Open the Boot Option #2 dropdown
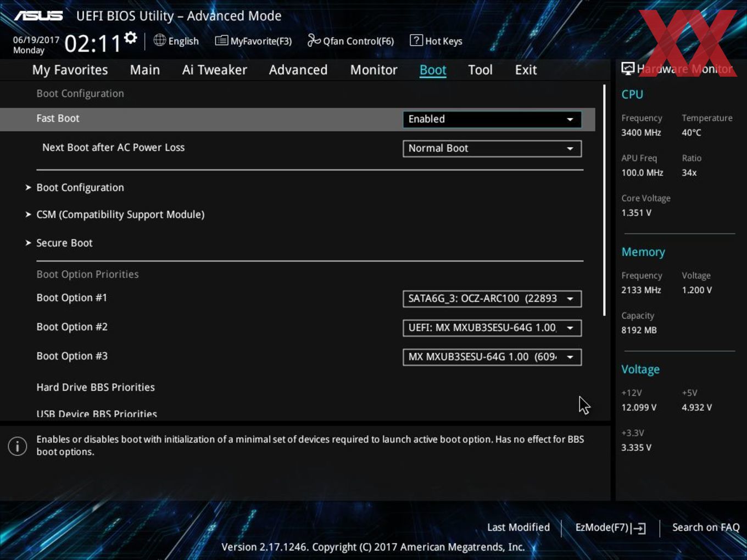 pos(492,328)
